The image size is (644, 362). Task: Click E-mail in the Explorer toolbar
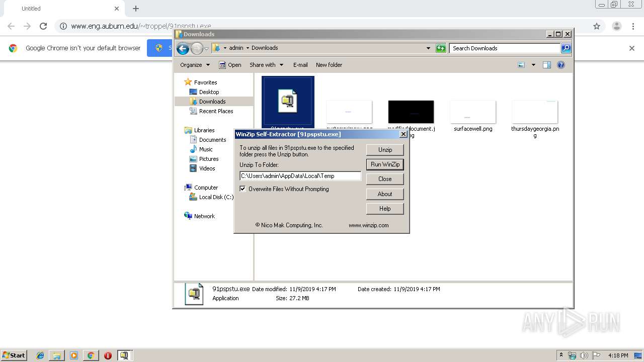point(300,65)
